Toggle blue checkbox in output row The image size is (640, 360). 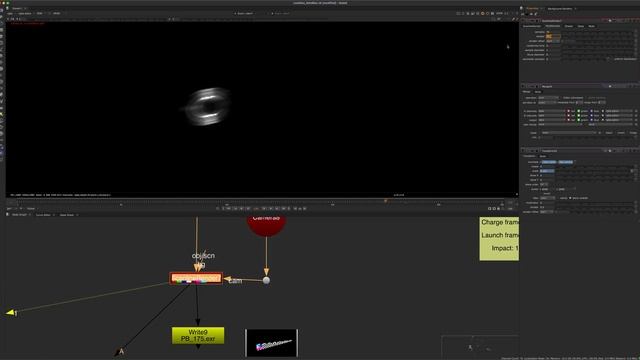(x=591, y=120)
